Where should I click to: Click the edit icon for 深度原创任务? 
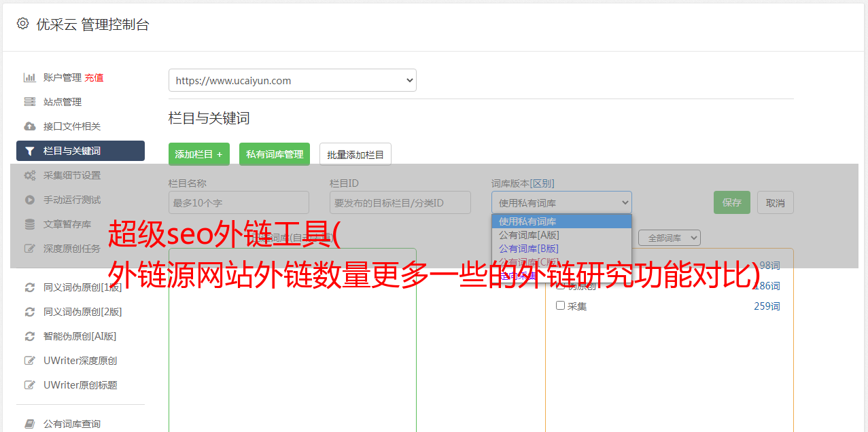click(29, 249)
